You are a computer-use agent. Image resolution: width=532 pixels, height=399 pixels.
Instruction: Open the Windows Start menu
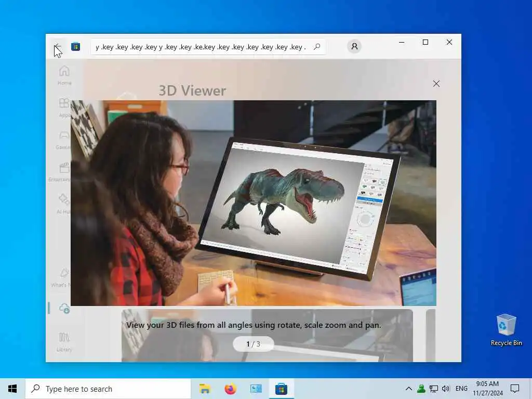pyautogui.click(x=12, y=389)
